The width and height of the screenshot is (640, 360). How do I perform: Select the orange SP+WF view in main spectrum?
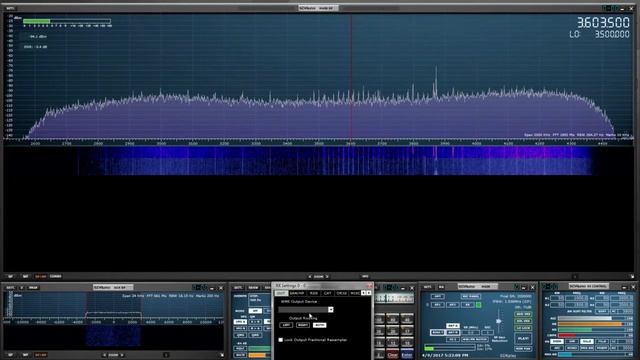point(40,276)
